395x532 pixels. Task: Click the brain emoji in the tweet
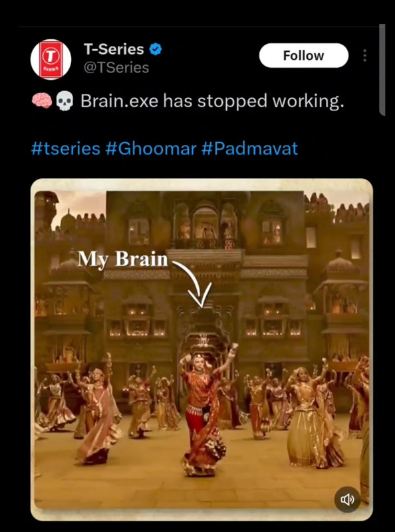coord(42,101)
